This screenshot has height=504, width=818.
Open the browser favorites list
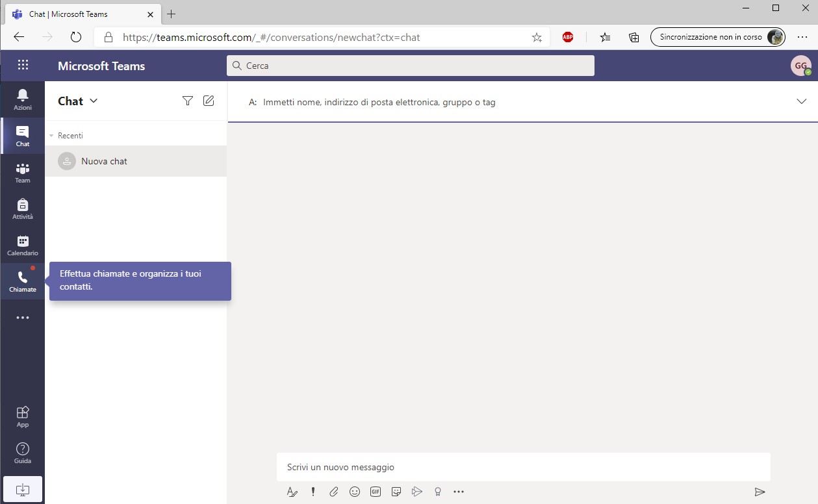[x=605, y=37]
